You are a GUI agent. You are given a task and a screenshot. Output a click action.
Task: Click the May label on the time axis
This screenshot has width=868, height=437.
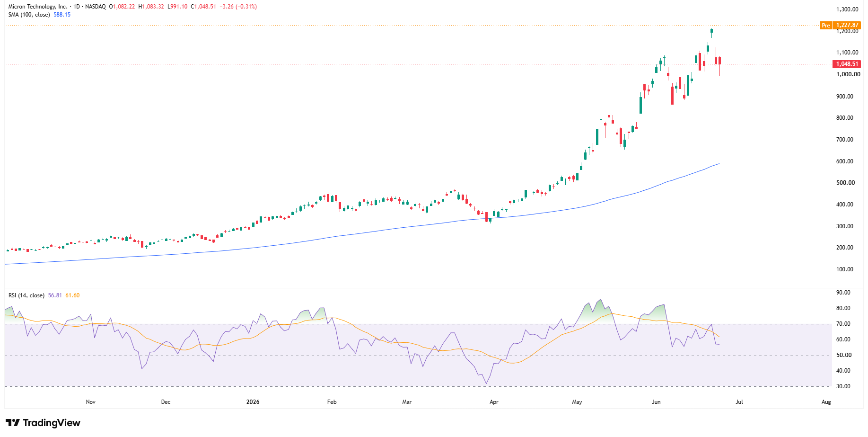[577, 402]
